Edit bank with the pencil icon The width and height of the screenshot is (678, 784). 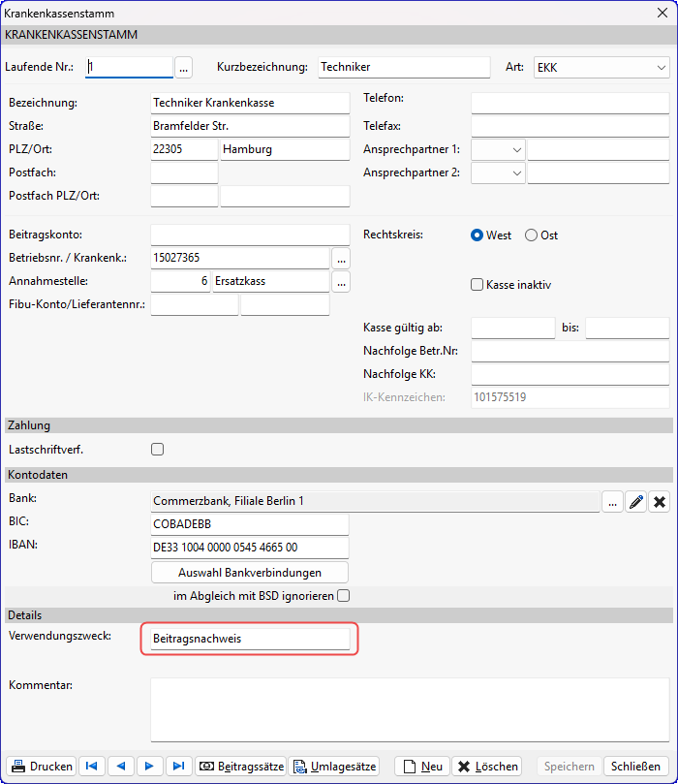click(636, 501)
